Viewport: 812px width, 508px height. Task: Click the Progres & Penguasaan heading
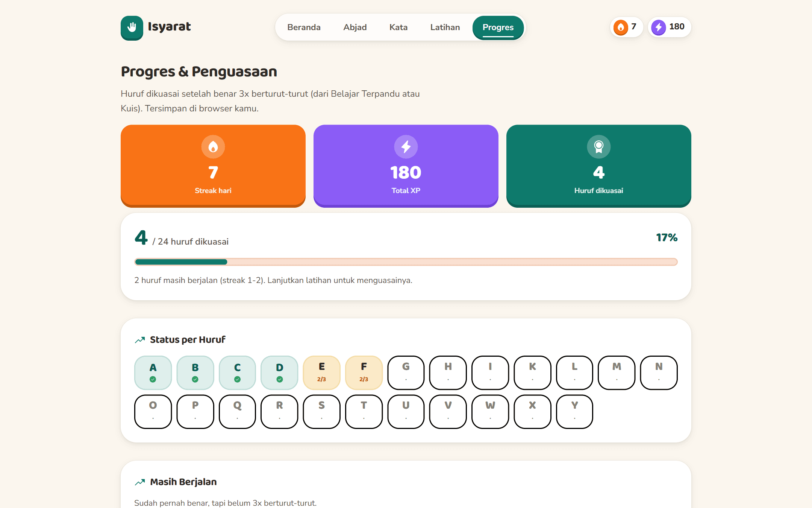199,71
